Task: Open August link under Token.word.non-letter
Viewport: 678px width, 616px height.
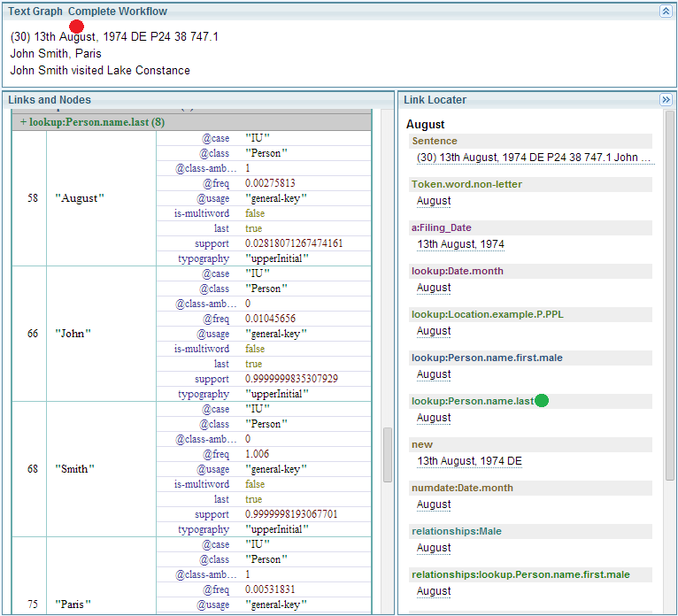Action: [434, 201]
